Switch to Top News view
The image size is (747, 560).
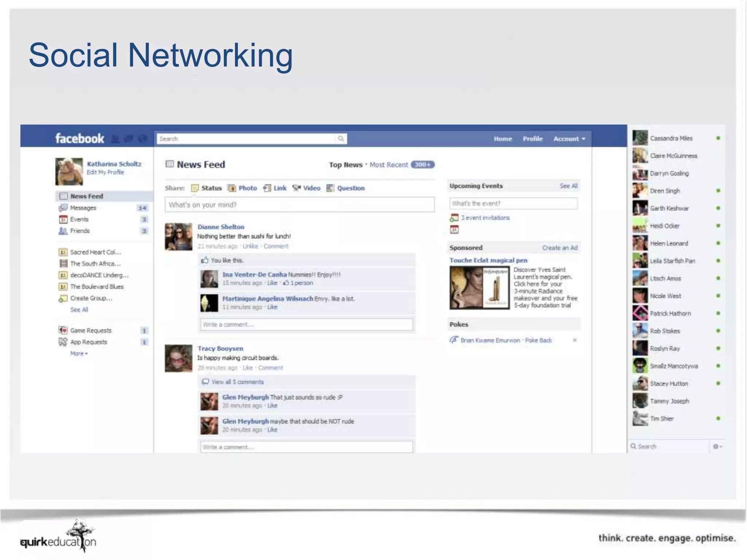click(x=345, y=165)
